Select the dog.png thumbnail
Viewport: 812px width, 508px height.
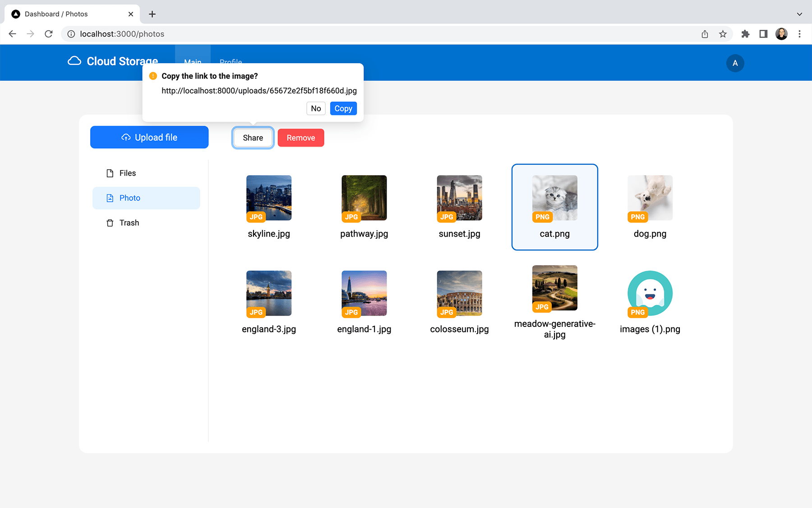click(x=650, y=198)
